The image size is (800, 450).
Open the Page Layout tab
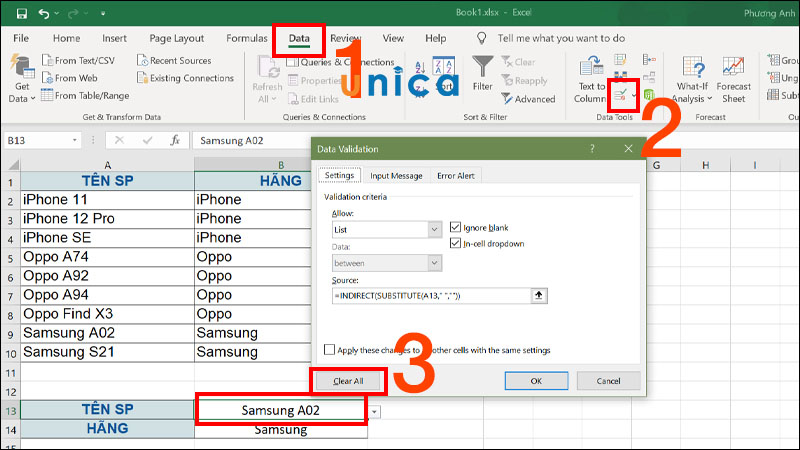(177, 38)
